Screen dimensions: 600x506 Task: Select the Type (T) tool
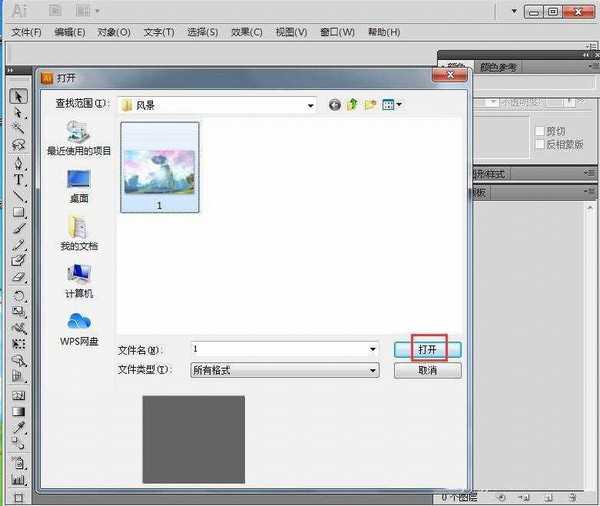[18, 179]
